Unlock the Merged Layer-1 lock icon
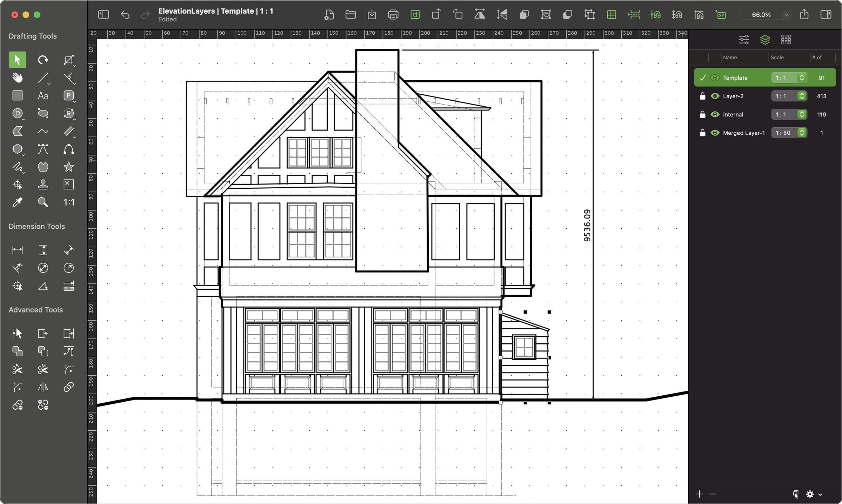The width and height of the screenshot is (842, 504). (702, 133)
